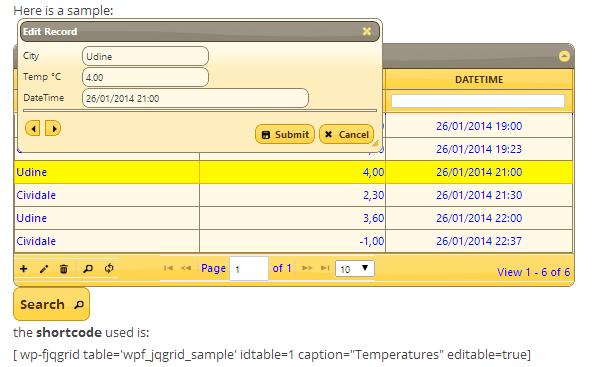
Task: Cancel the record edit
Action: pos(346,134)
